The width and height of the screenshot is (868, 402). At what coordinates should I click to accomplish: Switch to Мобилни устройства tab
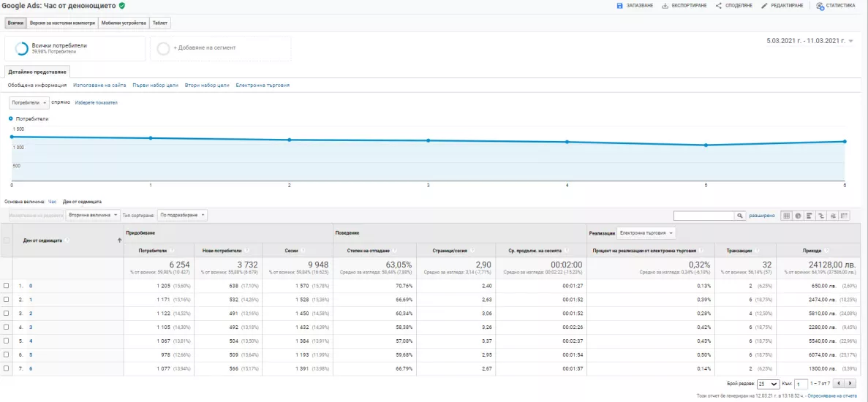(124, 23)
